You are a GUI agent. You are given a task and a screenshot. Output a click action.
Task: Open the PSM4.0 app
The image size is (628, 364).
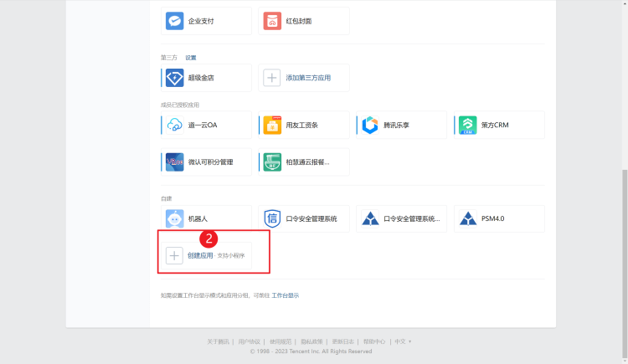click(500, 219)
